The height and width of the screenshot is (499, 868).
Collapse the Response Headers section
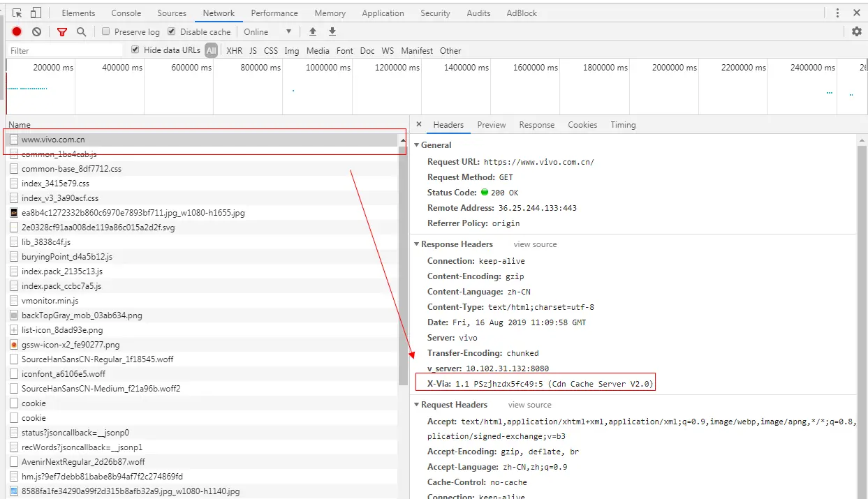(x=417, y=244)
